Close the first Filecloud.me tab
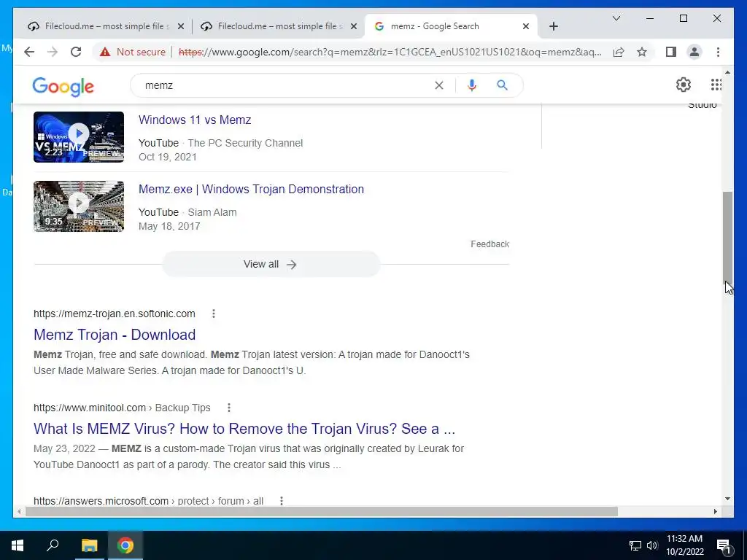The height and width of the screenshot is (560, 747). click(181, 27)
